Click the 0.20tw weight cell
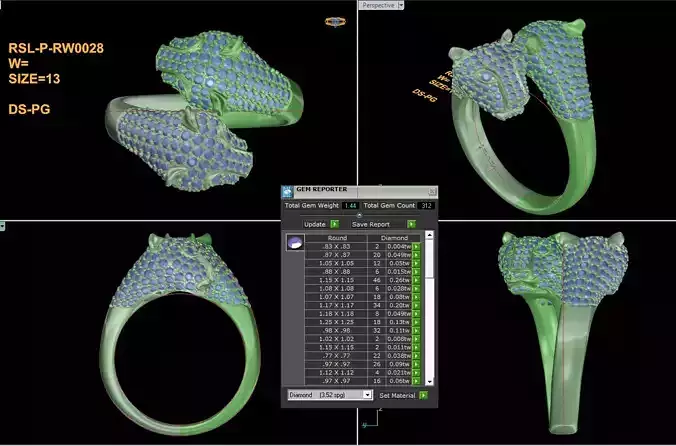Image resolution: width=676 pixels, height=446 pixels. click(x=399, y=306)
